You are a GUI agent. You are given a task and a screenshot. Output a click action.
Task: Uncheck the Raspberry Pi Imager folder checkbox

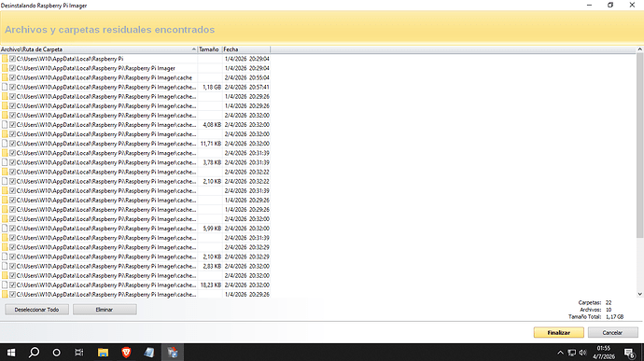click(x=13, y=68)
